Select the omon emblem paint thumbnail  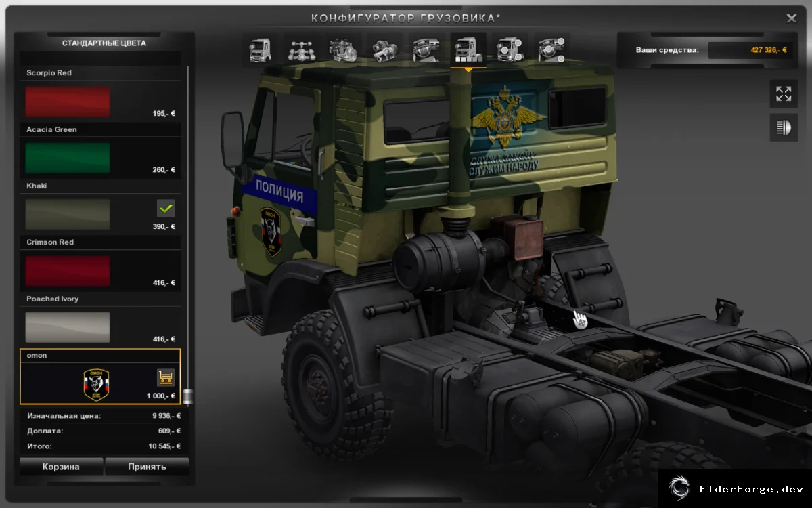pyautogui.click(x=96, y=385)
